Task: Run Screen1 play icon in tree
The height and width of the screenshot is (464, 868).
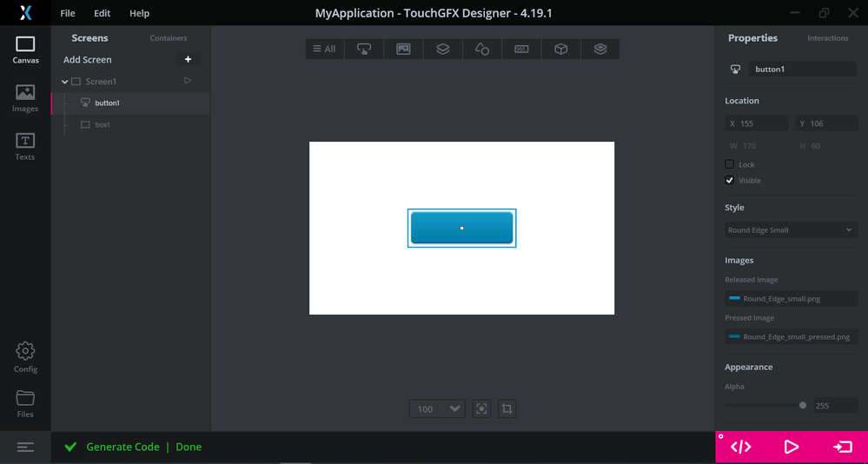Action: [x=187, y=81]
